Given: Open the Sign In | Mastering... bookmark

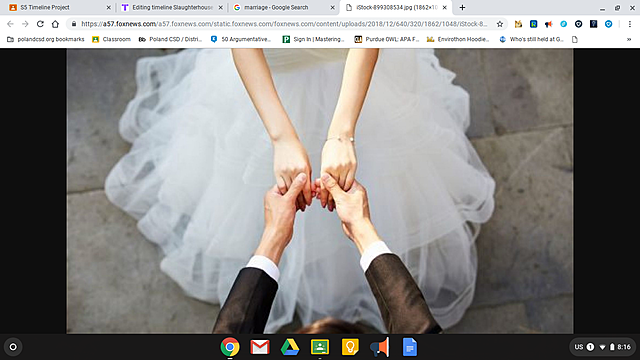Looking at the screenshot, I should (313, 39).
